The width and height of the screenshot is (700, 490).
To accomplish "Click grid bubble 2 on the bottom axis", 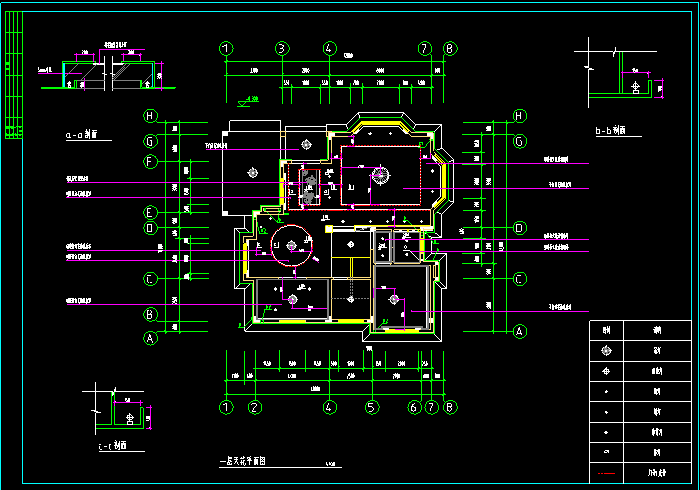I will pyautogui.click(x=255, y=407).
